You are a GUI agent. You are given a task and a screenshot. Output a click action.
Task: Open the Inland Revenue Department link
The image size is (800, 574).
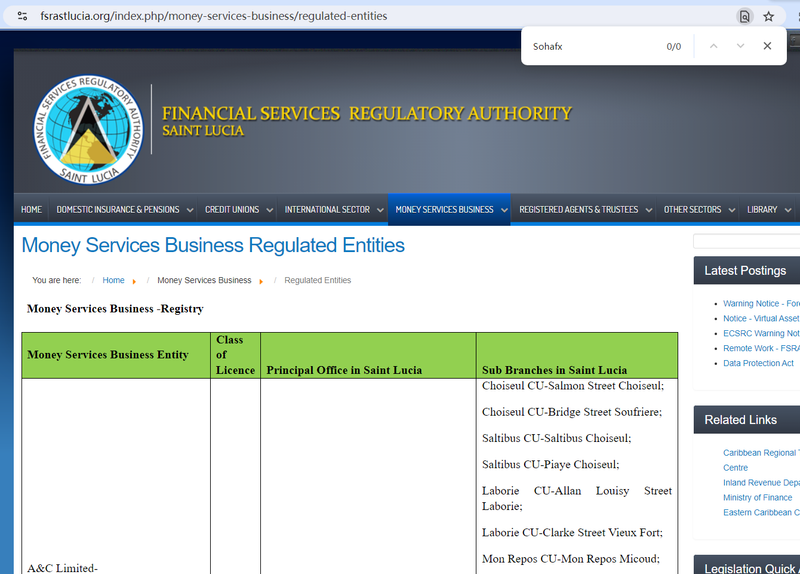(761, 483)
